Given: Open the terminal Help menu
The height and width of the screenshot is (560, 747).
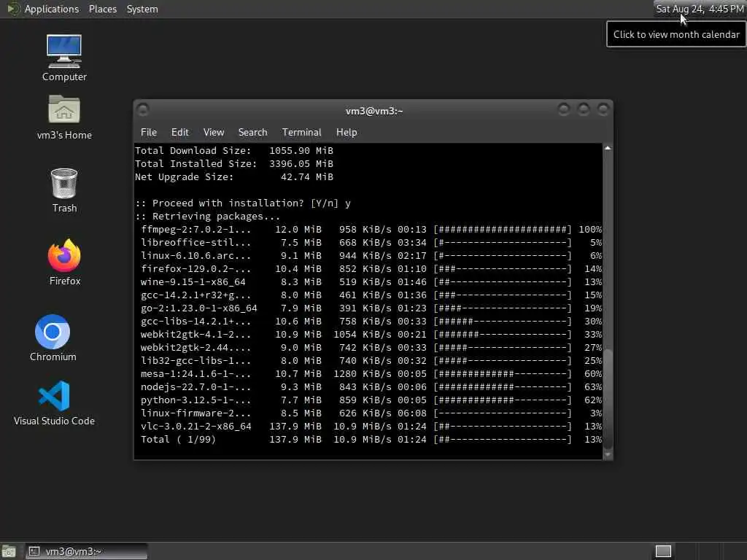Looking at the screenshot, I should tap(347, 133).
